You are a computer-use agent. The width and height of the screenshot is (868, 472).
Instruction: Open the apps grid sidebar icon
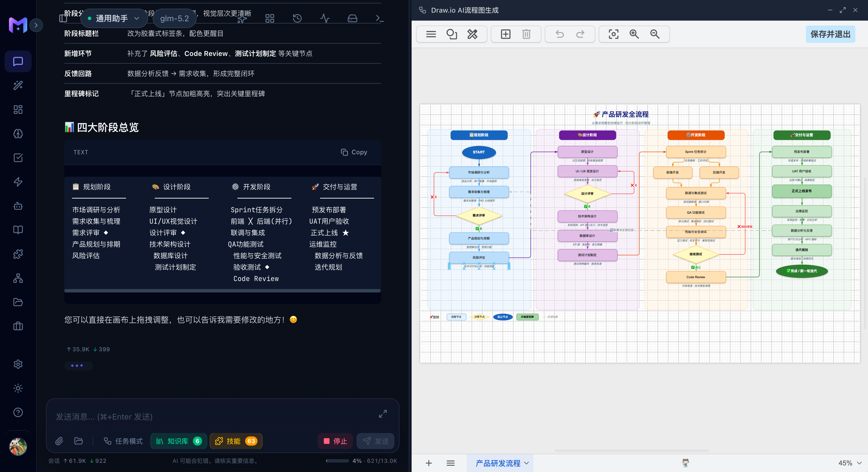(18, 110)
